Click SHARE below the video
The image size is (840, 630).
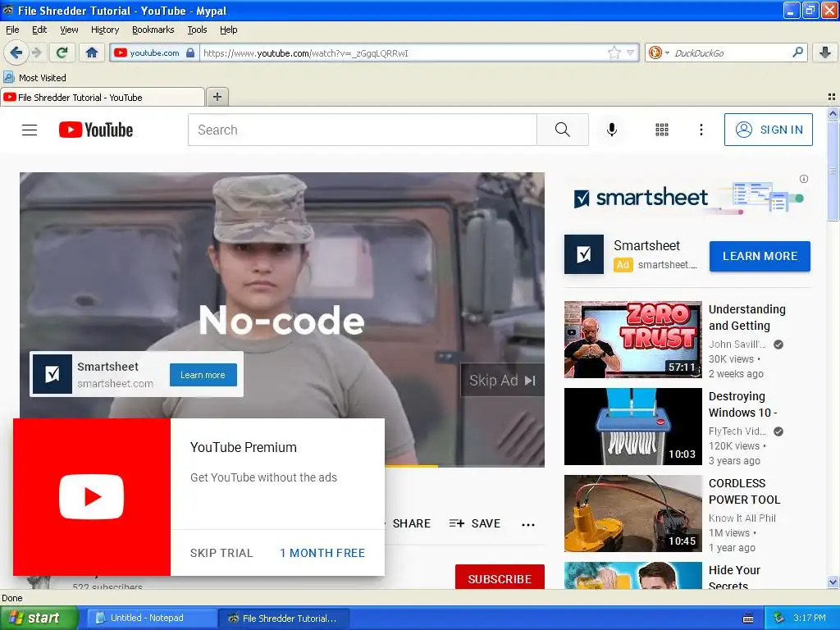click(412, 523)
